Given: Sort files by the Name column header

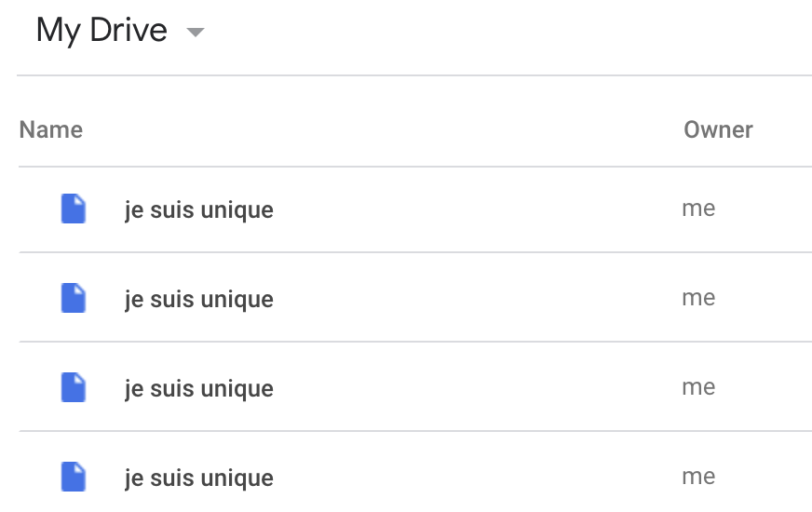Looking at the screenshot, I should (x=51, y=129).
